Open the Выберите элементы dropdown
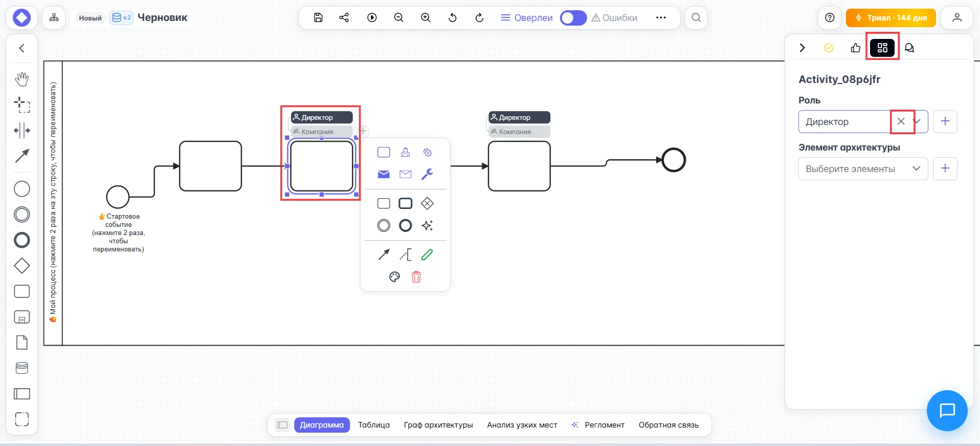This screenshot has height=446, width=980. (x=863, y=169)
